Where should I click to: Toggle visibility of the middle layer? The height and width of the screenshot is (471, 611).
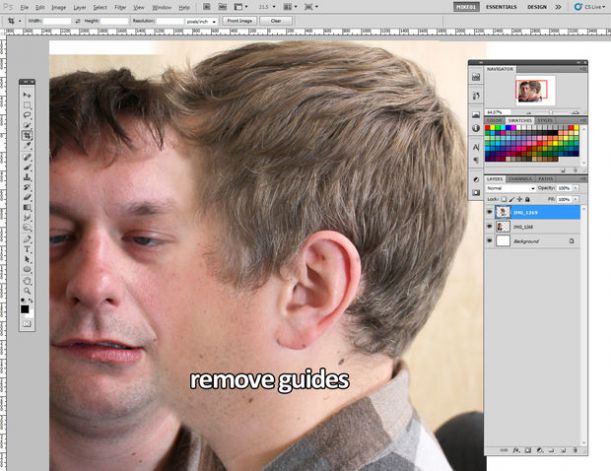pos(490,226)
